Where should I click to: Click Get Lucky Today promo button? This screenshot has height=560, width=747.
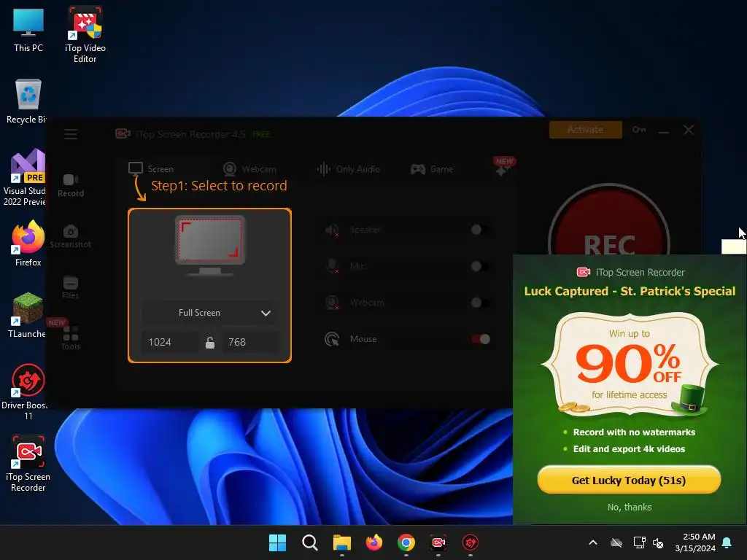click(x=629, y=480)
